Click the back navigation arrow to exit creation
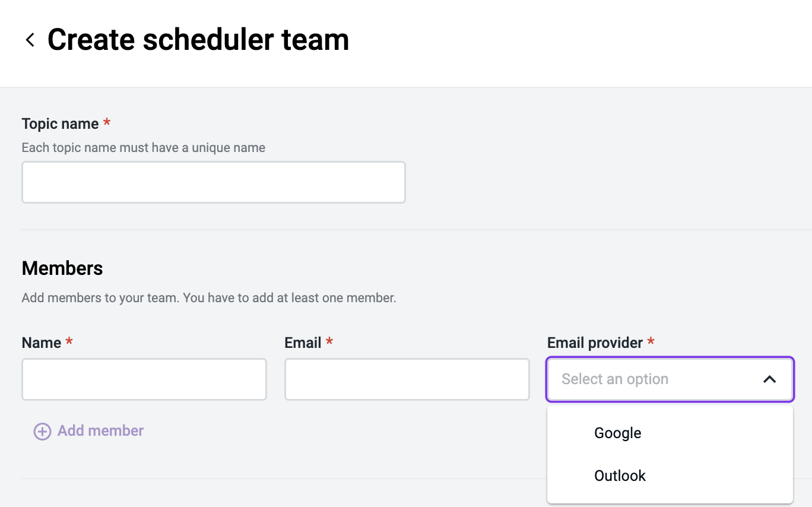The image size is (812, 507). pyautogui.click(x=29, y=39)
